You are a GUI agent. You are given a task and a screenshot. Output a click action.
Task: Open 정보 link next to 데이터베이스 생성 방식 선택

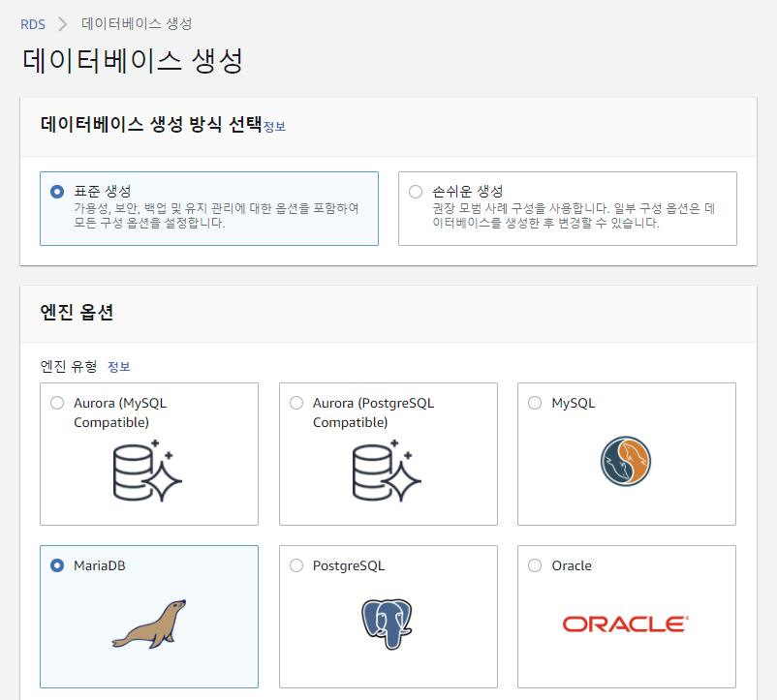click(x=274, y=127)
